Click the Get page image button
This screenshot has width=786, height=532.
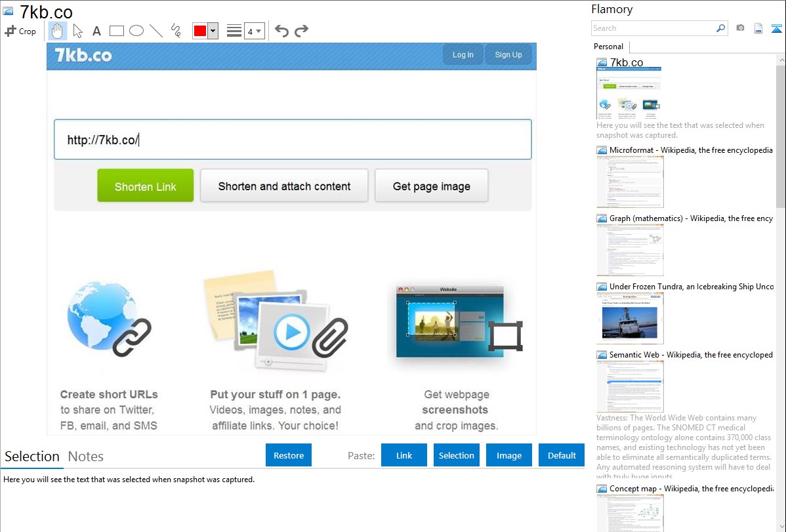[x=432, y=186]
